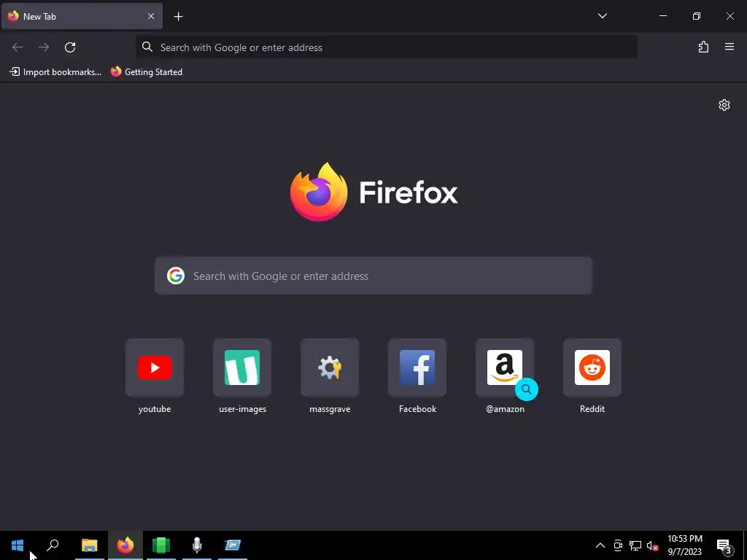Close the New Tab tab

click(150, 16)
